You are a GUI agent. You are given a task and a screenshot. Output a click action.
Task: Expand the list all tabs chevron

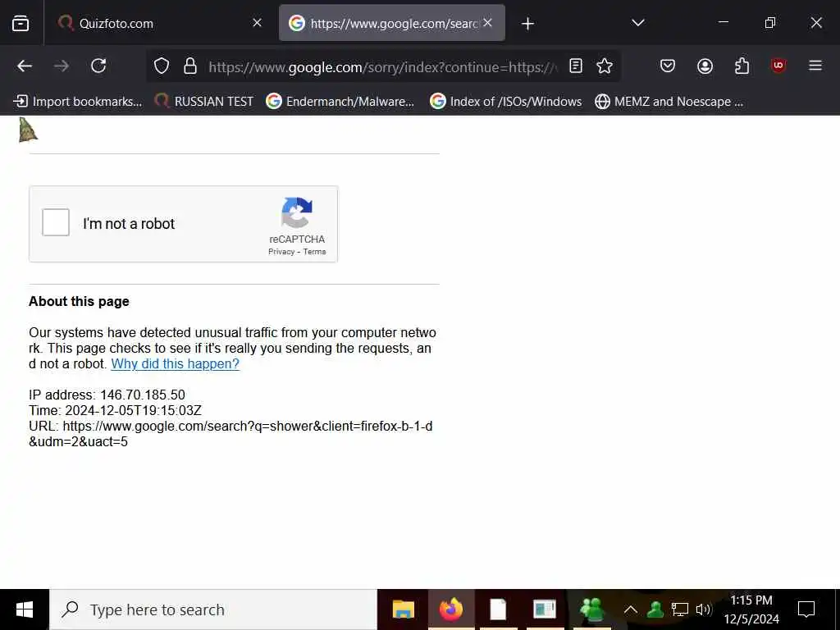coord(637,22)
